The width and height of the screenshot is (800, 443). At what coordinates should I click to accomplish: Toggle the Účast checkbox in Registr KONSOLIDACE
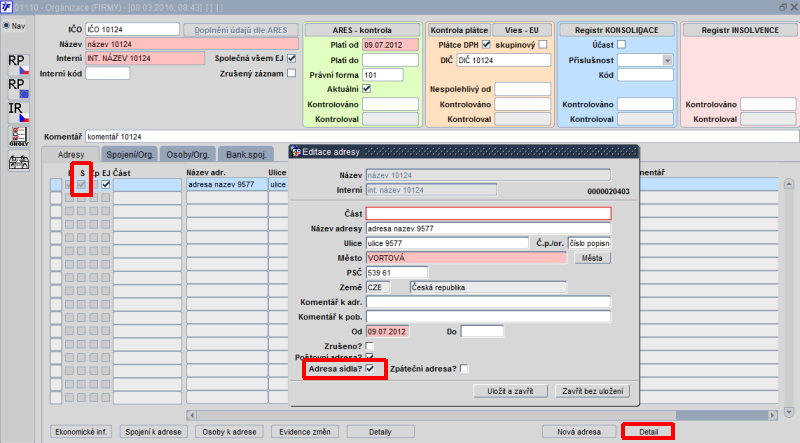tap(621, 44)
